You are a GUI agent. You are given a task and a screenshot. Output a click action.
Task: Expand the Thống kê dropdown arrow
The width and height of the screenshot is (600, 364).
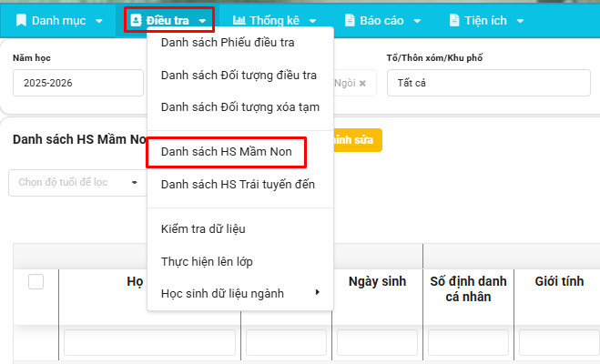(312, 21)
